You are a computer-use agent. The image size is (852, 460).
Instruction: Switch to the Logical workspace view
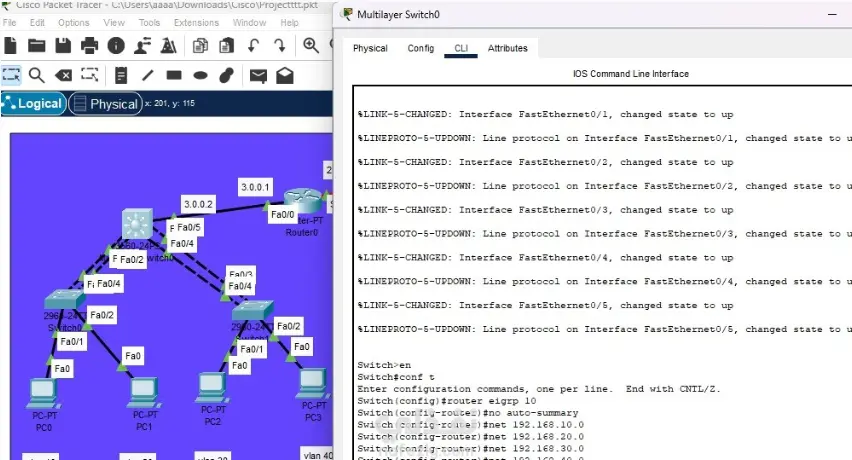[x=34, y=103]
